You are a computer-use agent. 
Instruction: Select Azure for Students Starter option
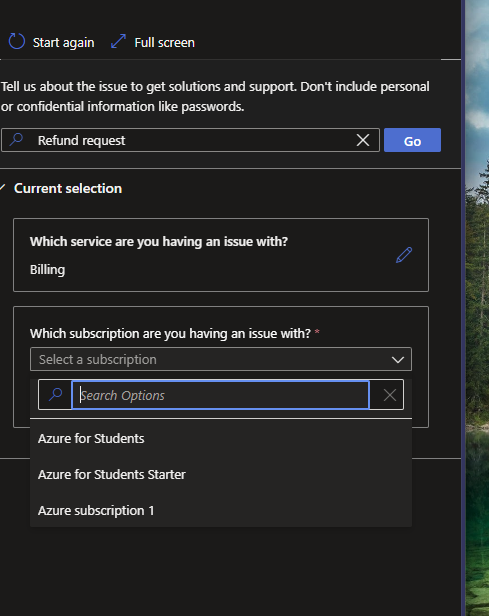point(221,475)
